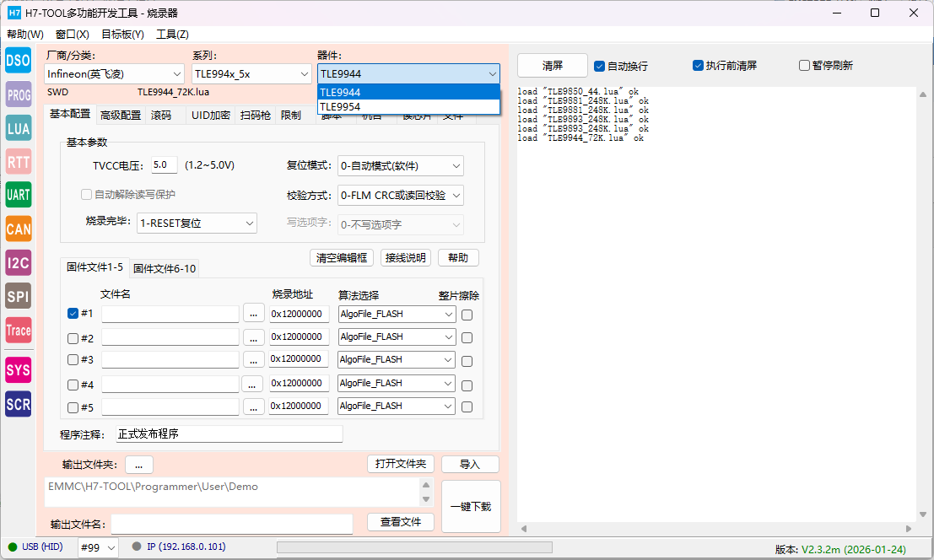Click the 程序注释 text field
This screenshot has width=934, height=560.
[229, 434]
